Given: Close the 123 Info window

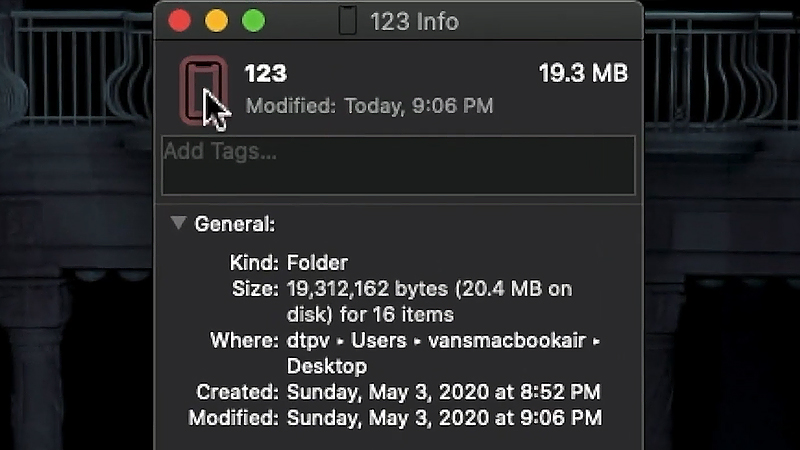Looking at the screenshot, I should (180, 20).
